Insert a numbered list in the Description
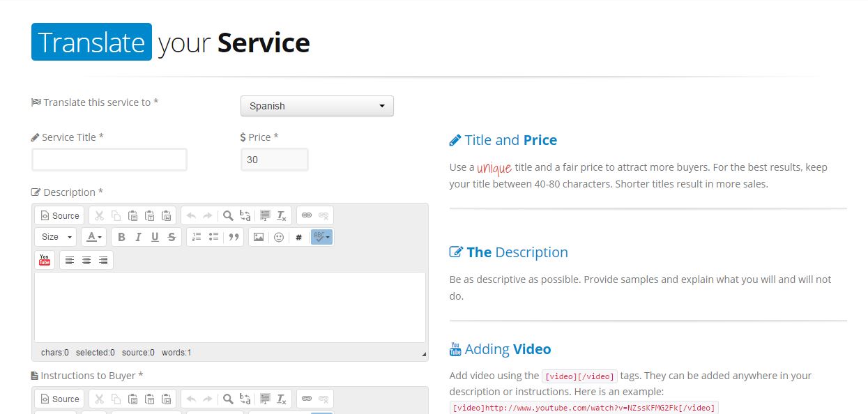 (197, 237)
